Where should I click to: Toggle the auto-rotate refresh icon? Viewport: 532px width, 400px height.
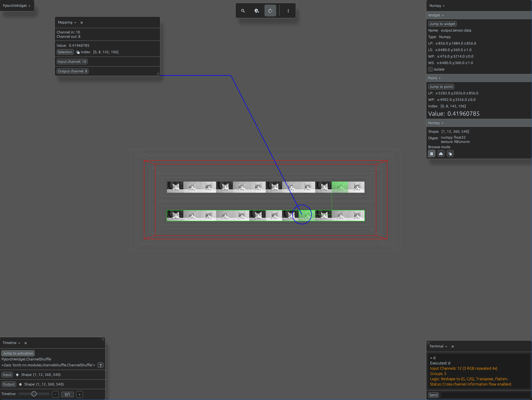coord(270,11)
